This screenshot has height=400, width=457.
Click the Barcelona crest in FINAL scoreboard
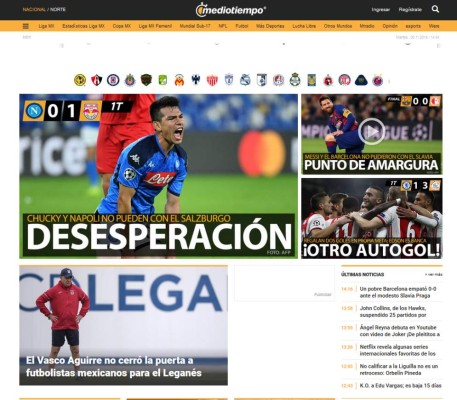click(406, 101)
